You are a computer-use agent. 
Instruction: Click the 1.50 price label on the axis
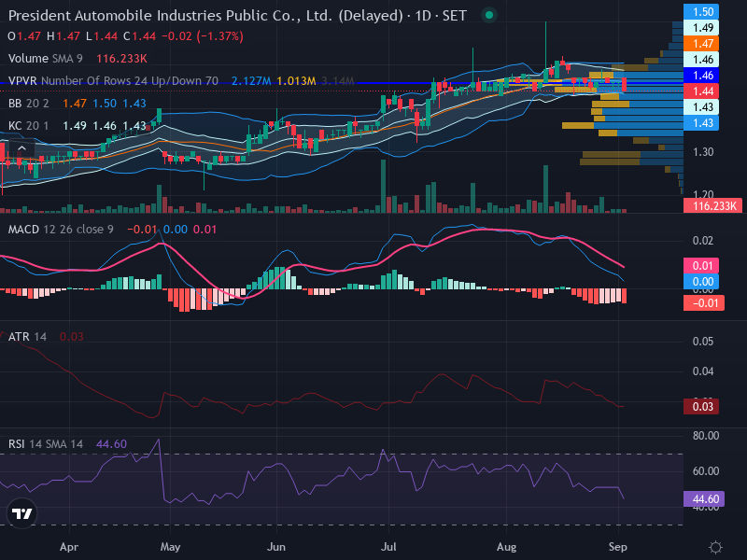click(701, 12)
